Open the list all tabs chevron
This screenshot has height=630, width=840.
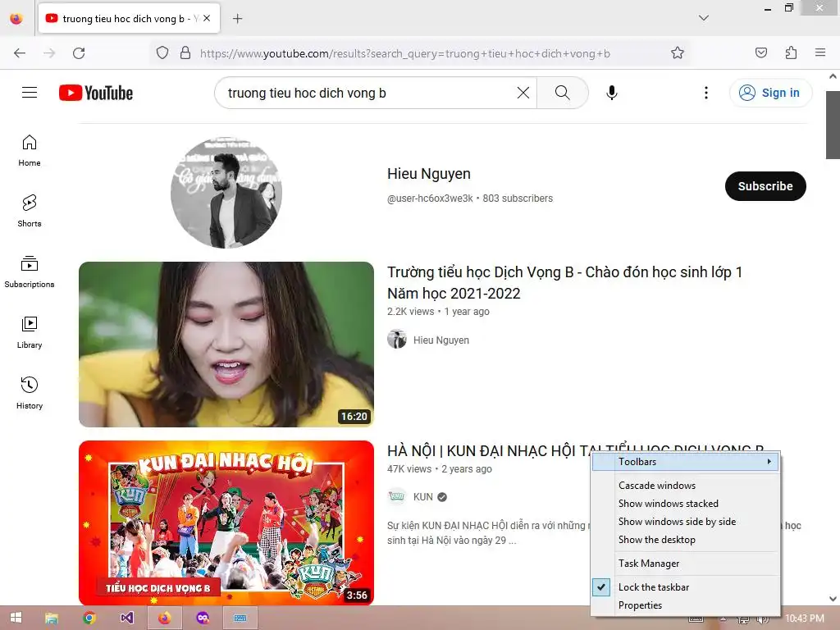click(704, 18)
